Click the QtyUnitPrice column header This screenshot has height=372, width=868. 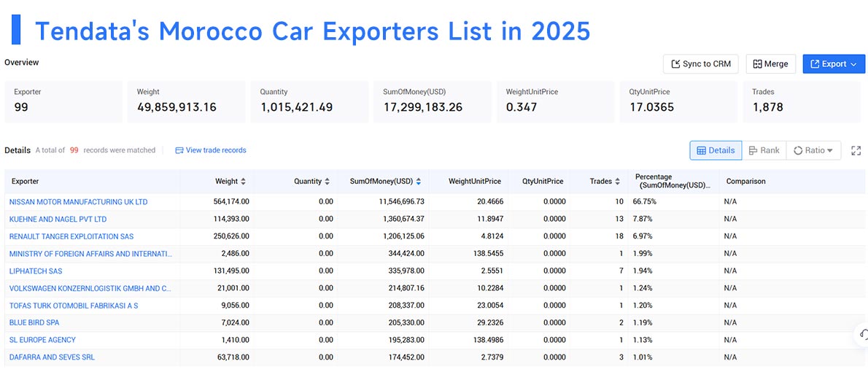coord(543,181)
